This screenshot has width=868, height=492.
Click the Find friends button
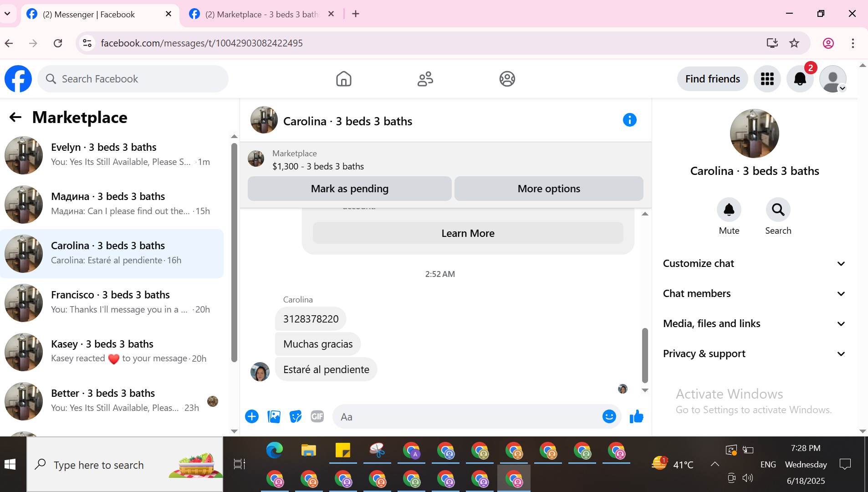pyautogui.click(x=712, y=79)
